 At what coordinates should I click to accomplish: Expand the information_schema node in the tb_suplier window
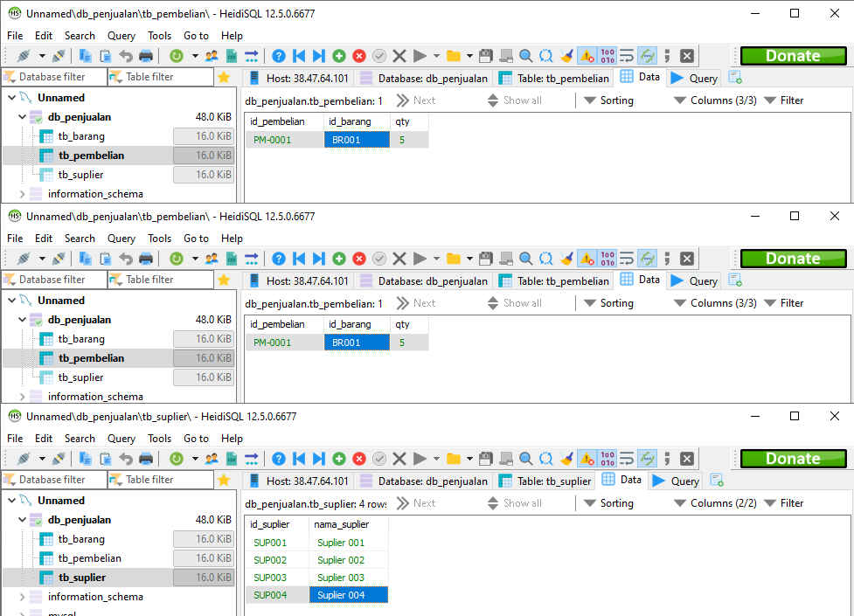point(23,597)
